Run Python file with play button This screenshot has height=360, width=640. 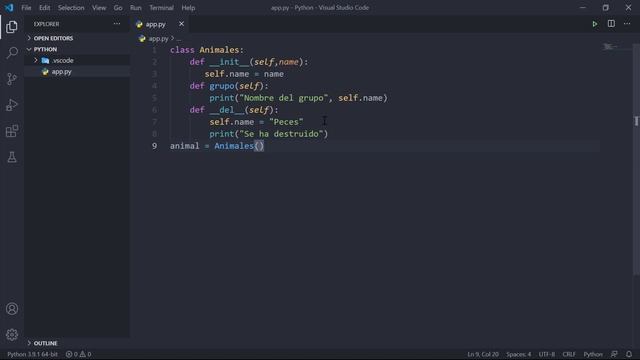click(x=595, y=24)
